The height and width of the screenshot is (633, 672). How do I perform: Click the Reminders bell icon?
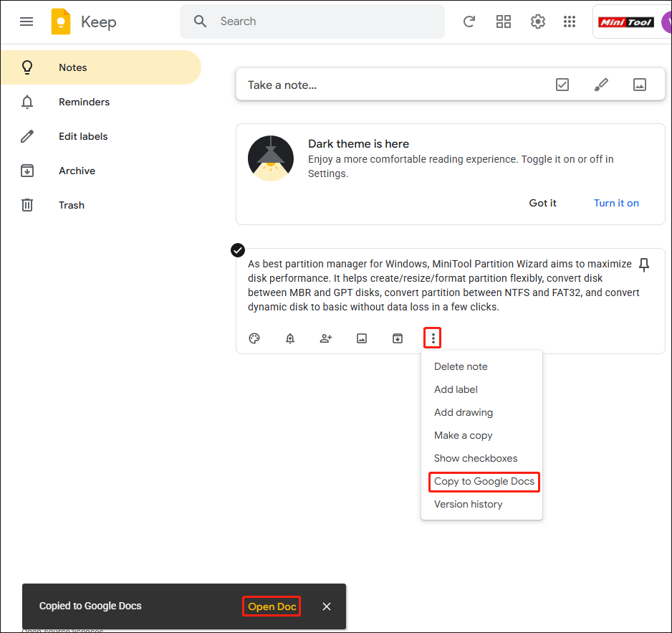[x=27, y=102]
